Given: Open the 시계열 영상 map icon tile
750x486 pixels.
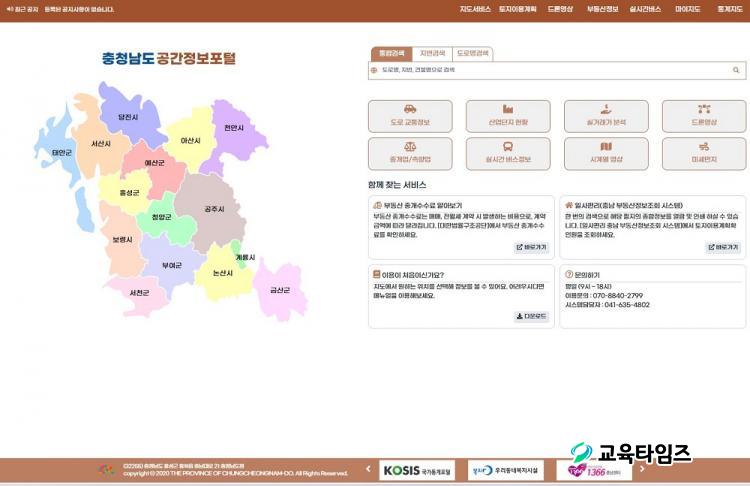Looking at the screenshot, I should tap(606, 153).
